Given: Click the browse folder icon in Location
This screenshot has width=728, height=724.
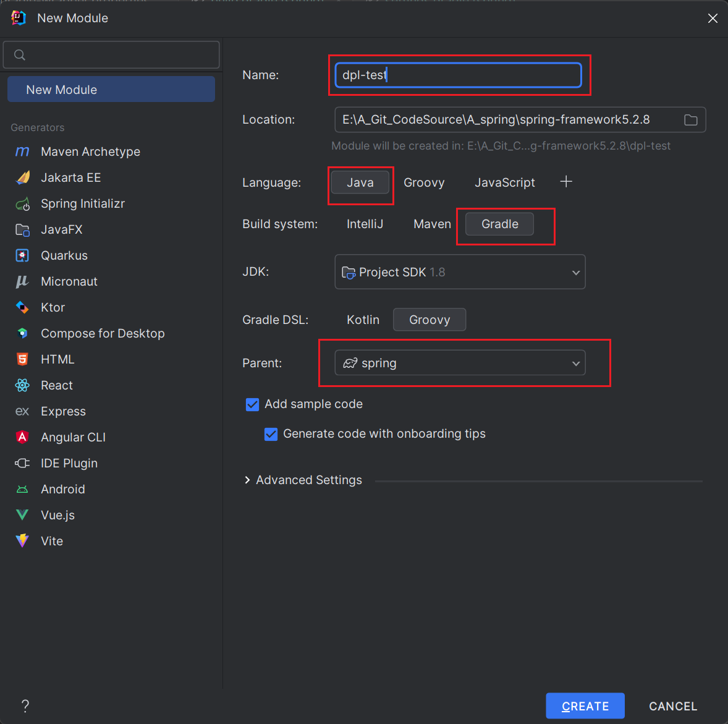Looking at the screenshot, I should click(x=691, y=120).
